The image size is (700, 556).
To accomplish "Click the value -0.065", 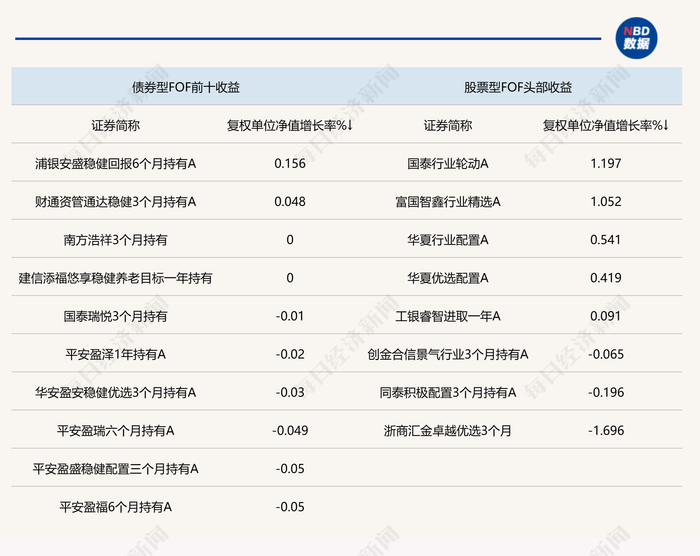I will (x=605, y=354).
